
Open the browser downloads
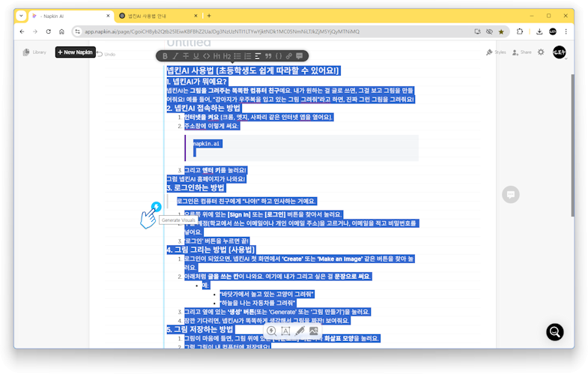click(539, 31)
